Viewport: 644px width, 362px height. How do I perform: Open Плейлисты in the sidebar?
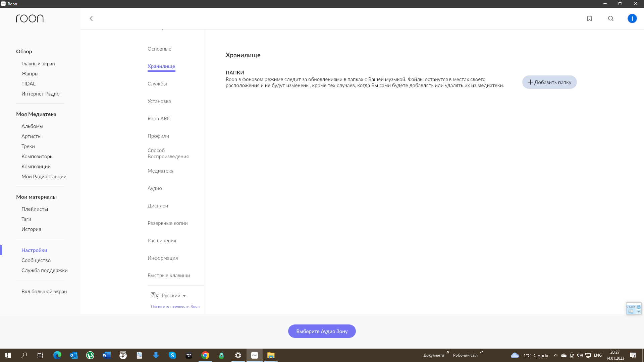coord(35,209)
